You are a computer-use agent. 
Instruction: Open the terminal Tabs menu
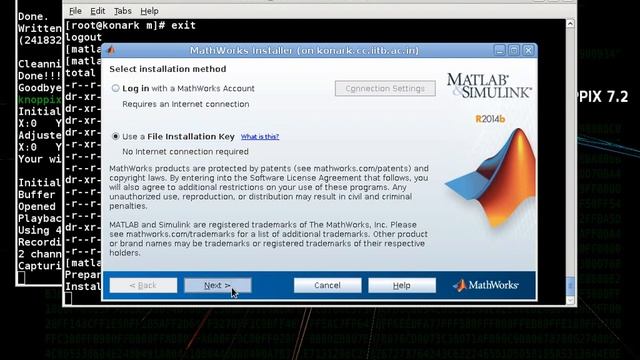tap(122, 11)
